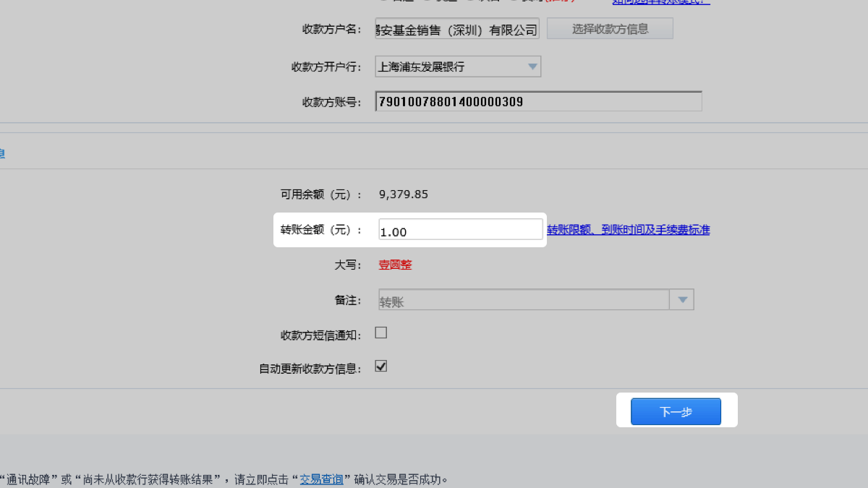Screen dimensions: 868x488
Task: Open the 如何选择转账模式 help link
Action: click(x=660, y=1)
